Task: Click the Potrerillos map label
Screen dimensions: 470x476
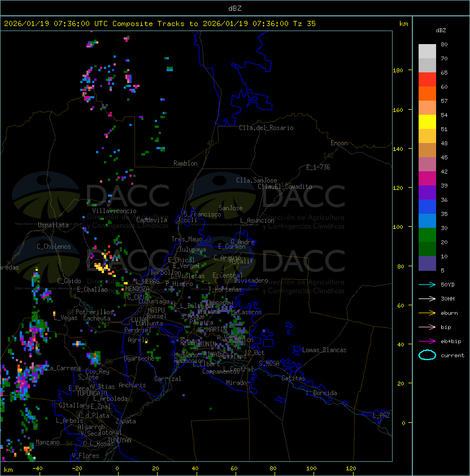Action: click(94, 312)
